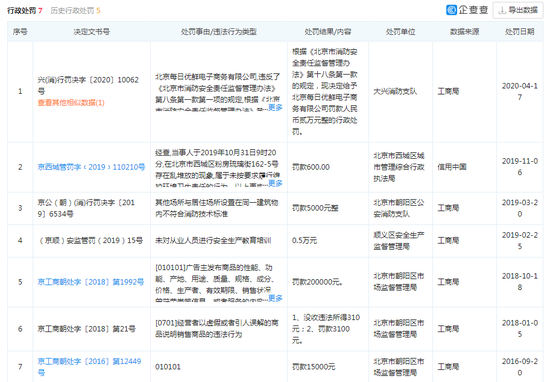Open 京工商朝处字 2018 第1992号 link

(91, 282)
